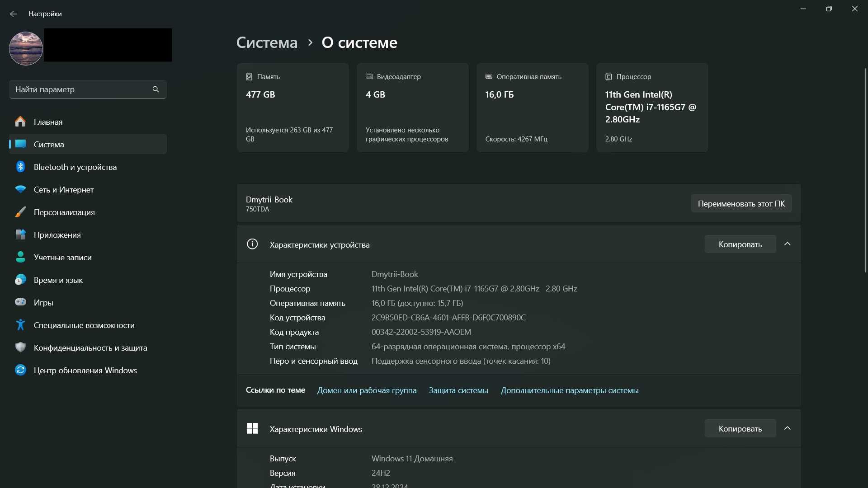Click product code 00342-22002-53919-AAOEM
The width and height of the screenshot is (868, 488).
[421, 332]
